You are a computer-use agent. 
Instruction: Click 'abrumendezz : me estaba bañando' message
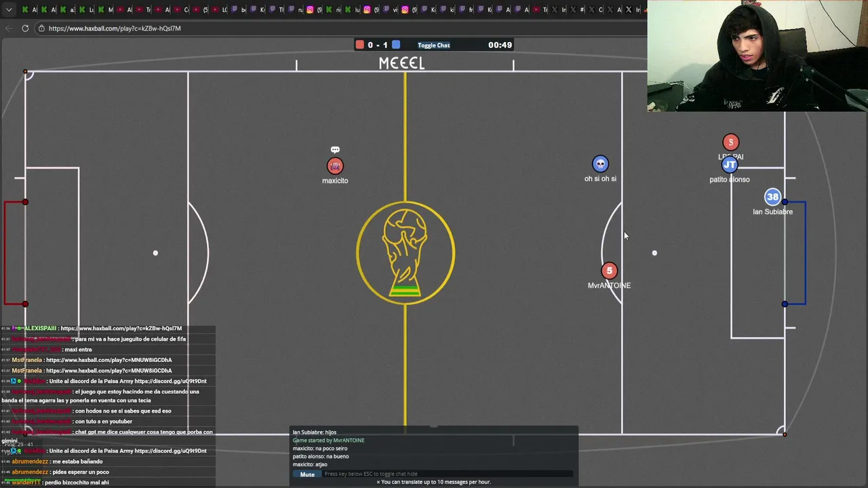click(x=57, y=462)
